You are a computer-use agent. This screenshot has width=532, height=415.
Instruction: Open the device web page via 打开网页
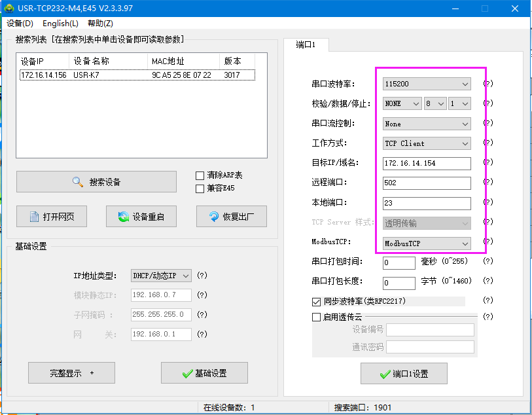[x=52, y=217]
